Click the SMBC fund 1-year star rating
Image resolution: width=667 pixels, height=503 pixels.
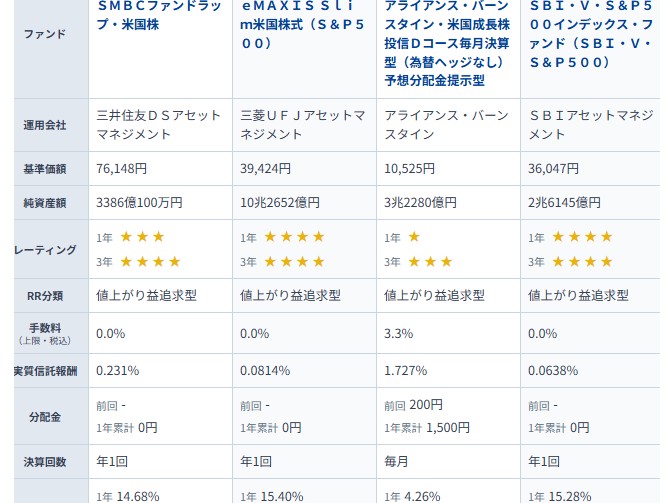tap(142, 237)
